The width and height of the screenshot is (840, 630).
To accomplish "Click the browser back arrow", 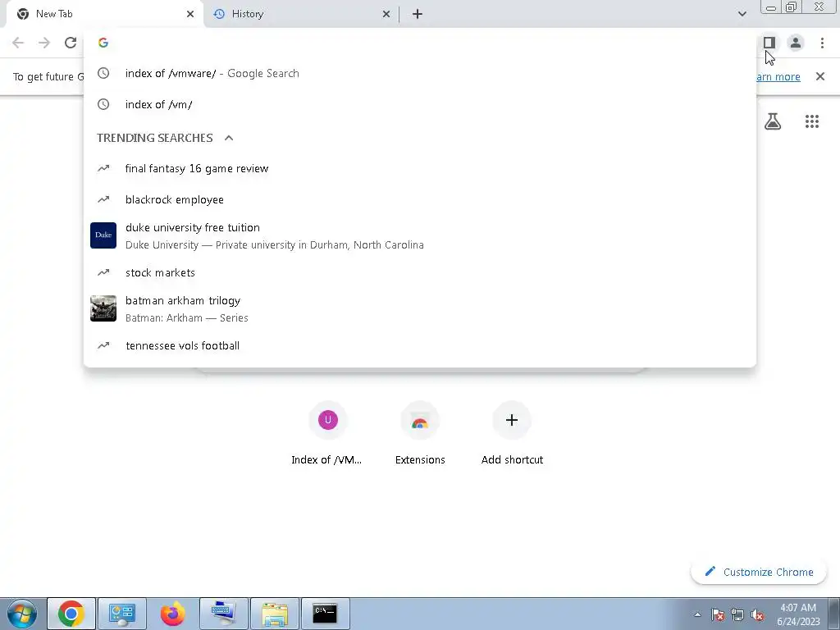I will click(x=18, y=43).
